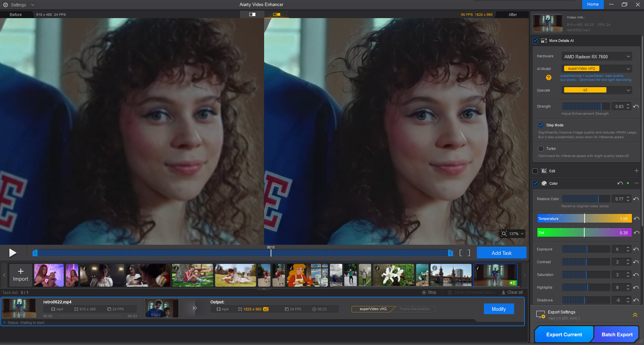Click Batch Export button
Viewport: 644px width, 345px height.
[616, 334]
